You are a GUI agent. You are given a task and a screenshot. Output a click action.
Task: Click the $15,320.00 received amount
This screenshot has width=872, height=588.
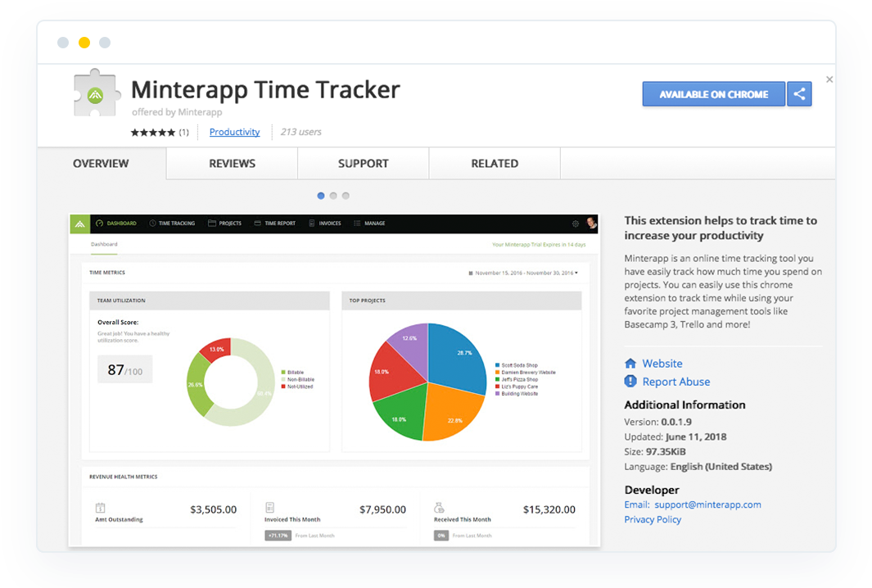(549, 509)
